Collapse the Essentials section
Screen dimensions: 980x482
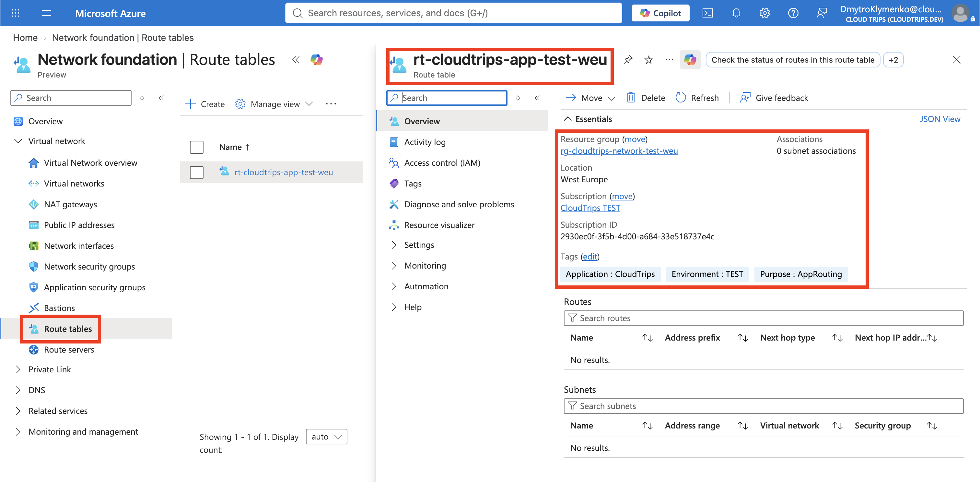click(567, 119)
